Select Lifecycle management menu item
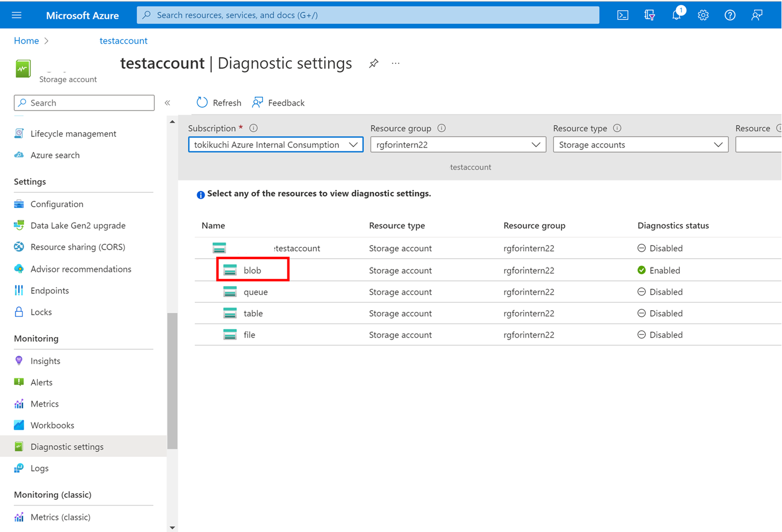The height and width of the screenshot is (532, 782). coord(73,134)
